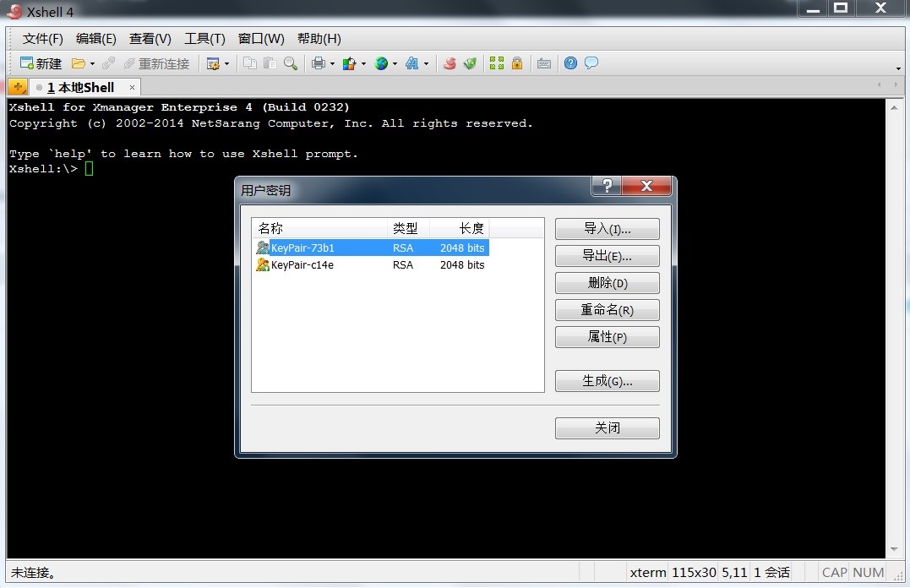The width and height of the screenshot is (910, 588).
Task: Click the keyboard key-mapping icon
Action: [x=544, y=64]
